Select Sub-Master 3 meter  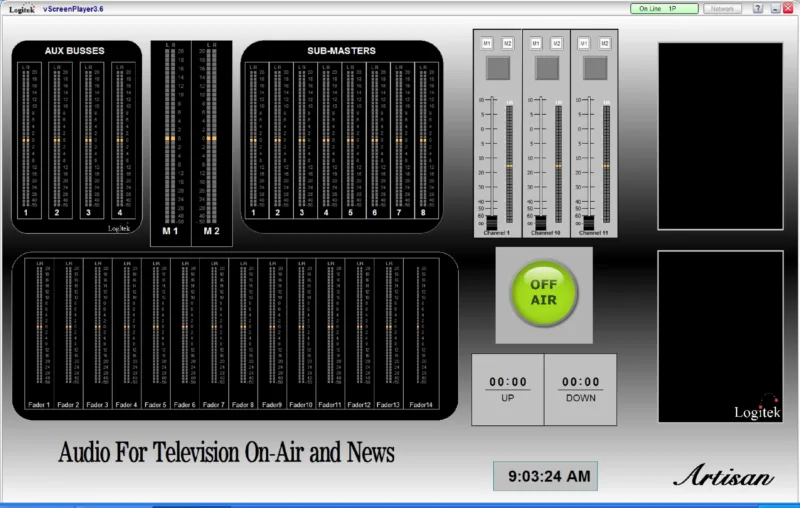[x=306, y=140]
